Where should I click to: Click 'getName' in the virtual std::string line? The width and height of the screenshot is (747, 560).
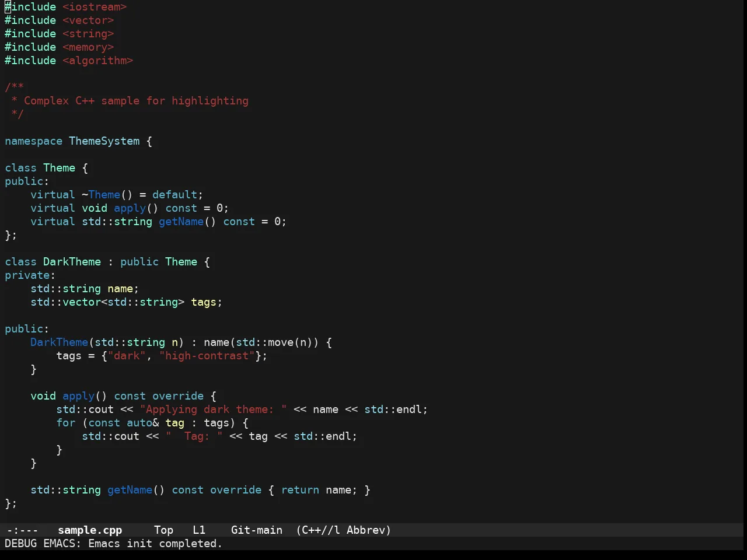181,222
